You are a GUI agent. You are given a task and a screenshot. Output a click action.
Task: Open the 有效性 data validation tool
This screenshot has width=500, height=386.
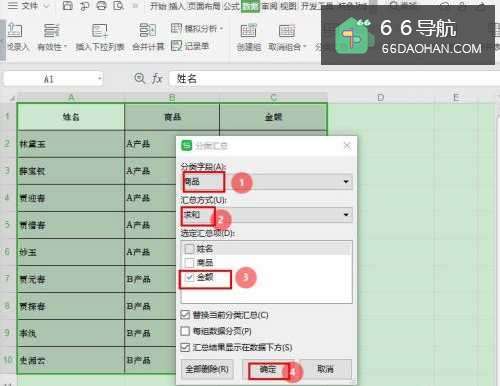coord(52,37)
